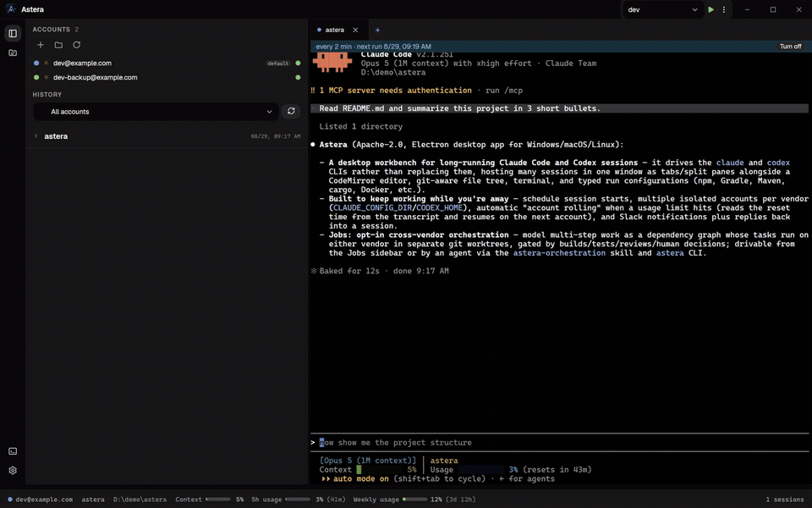Click the astera history timestamp 08/29, 09:17 AM
Viewport: 812px width, 508px height.
pos(276,136)
